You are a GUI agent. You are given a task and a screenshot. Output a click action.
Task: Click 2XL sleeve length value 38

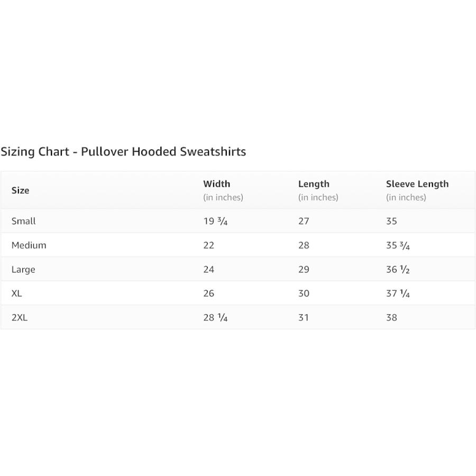(x=391, y=317)
